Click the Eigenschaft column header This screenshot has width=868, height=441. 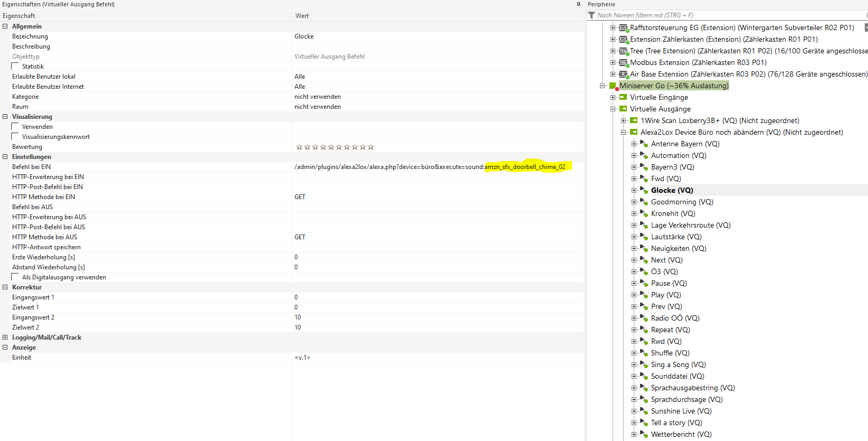[x=19, y=16]
